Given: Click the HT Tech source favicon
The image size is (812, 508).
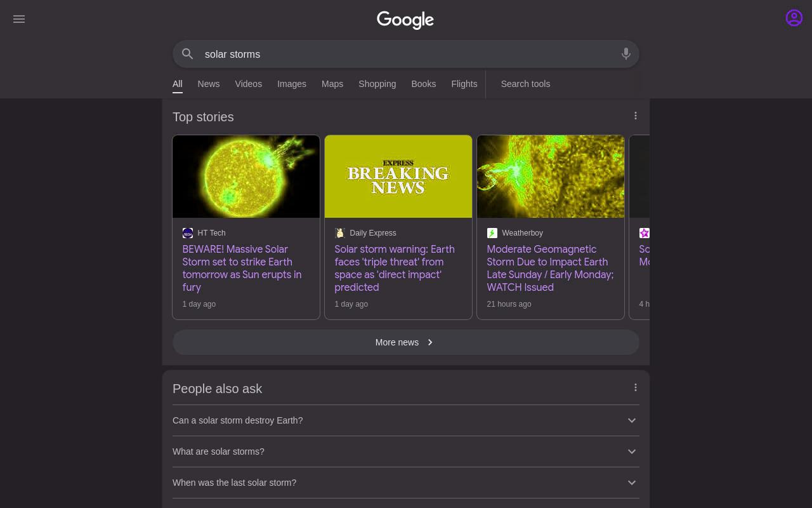Looking at the screenshot, I should 188,233.
